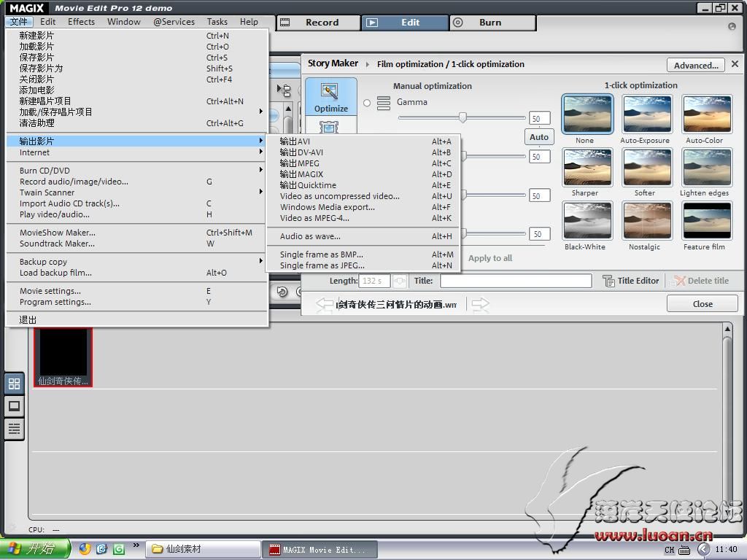The width and height of the screenshot is (747, 560).
Task: Open 仙剑素材 folder in taskbar
Action: tap(203, 549)
